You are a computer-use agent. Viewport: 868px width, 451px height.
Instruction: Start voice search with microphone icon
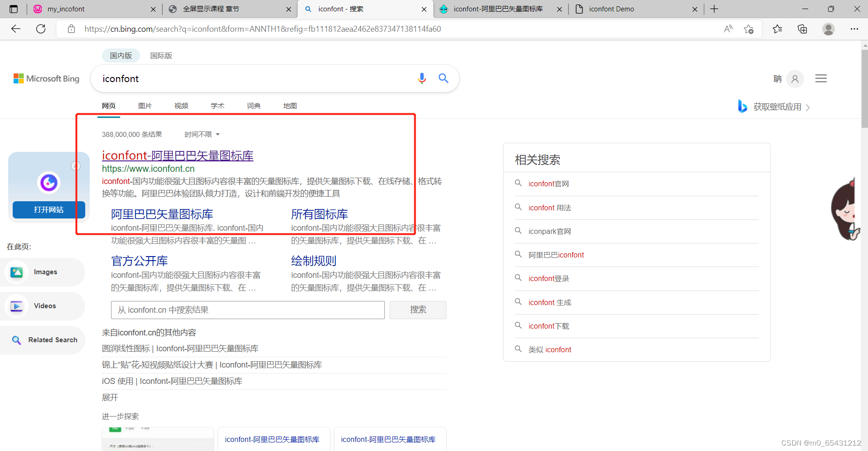(x=422, y=78)
